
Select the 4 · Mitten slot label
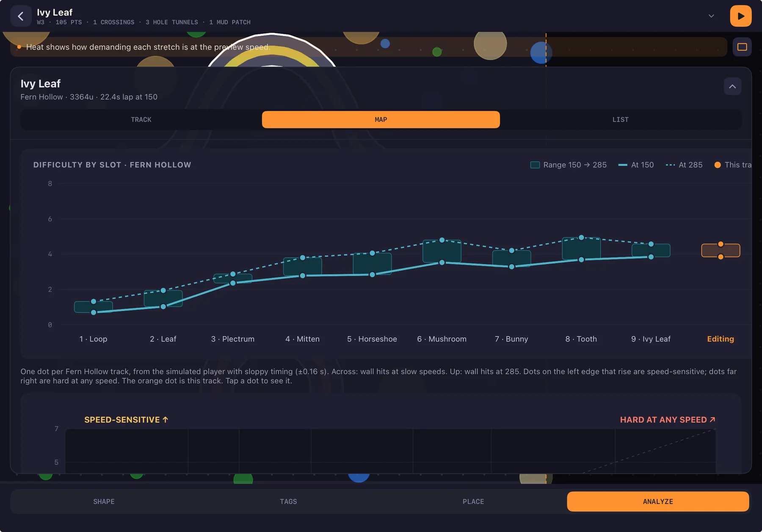coord(302,339)
